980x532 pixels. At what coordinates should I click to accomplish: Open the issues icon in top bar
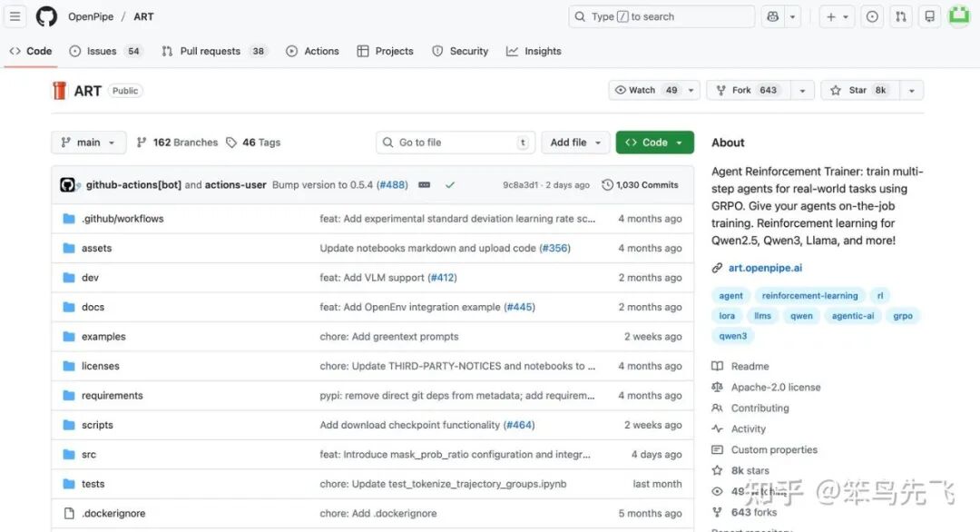pos(872,16)
